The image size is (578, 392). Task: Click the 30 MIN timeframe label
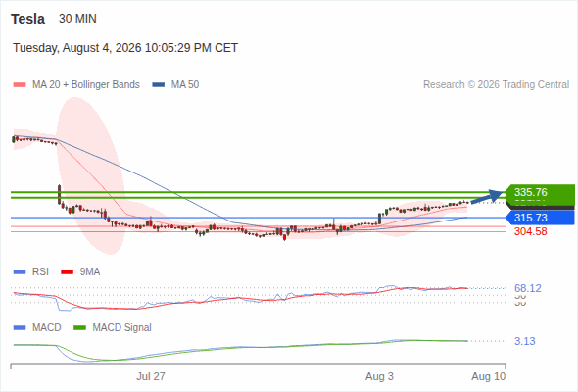(77, 19)
